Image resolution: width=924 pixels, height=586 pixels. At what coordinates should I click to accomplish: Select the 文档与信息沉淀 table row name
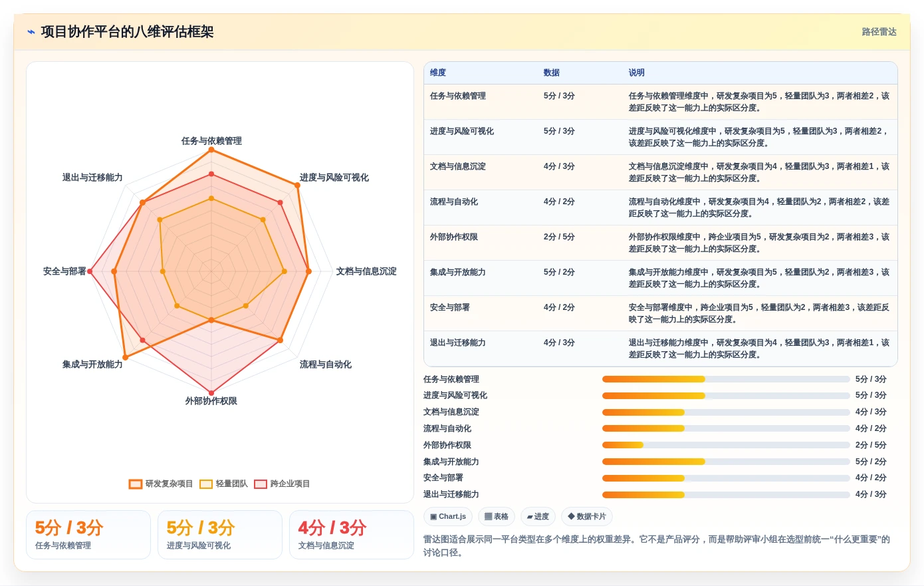[x=458, y=166]
